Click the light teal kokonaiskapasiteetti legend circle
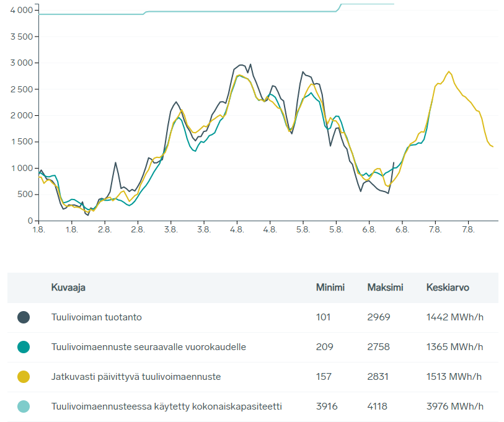 coord(24,407)
